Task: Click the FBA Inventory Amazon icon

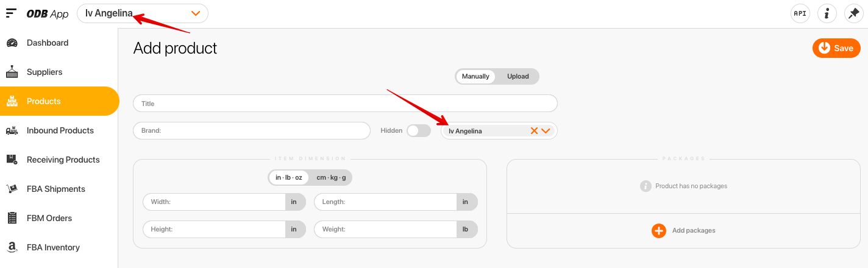Action: (12, 247)
